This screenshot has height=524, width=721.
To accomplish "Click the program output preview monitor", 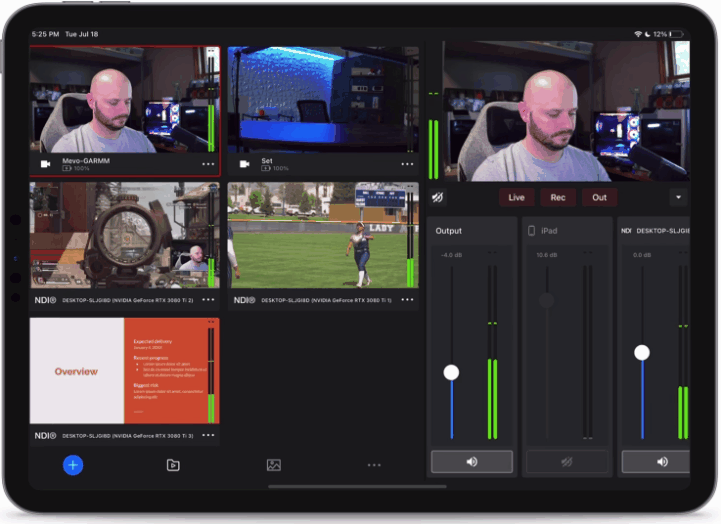I will 566,111.
